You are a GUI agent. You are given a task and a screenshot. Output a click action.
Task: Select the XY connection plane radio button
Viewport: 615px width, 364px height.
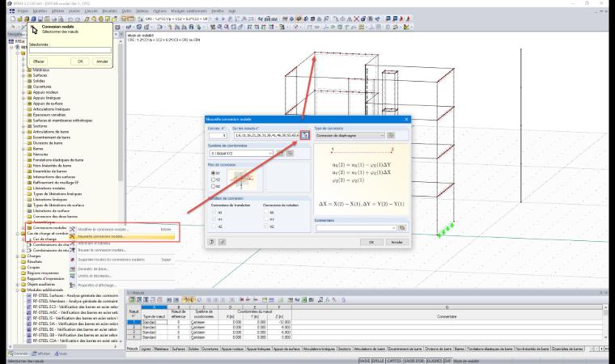click(x=214, y=173)
